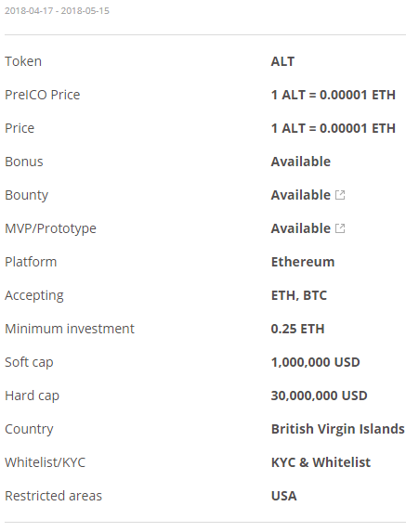Screen dimensions: 406x532
Task: Click the USA restricted areas value
Action: click(x=283, y=496)
